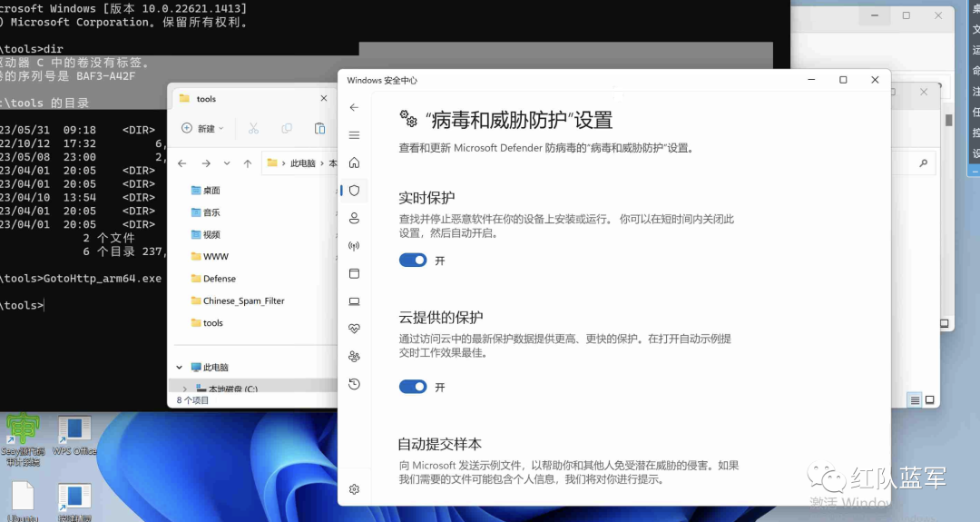Image resolution: width=980 pixels, height=522 pixels.
Task: Click the Paste icon in File Explorer toolbar
Action: (x=319, y=128)
